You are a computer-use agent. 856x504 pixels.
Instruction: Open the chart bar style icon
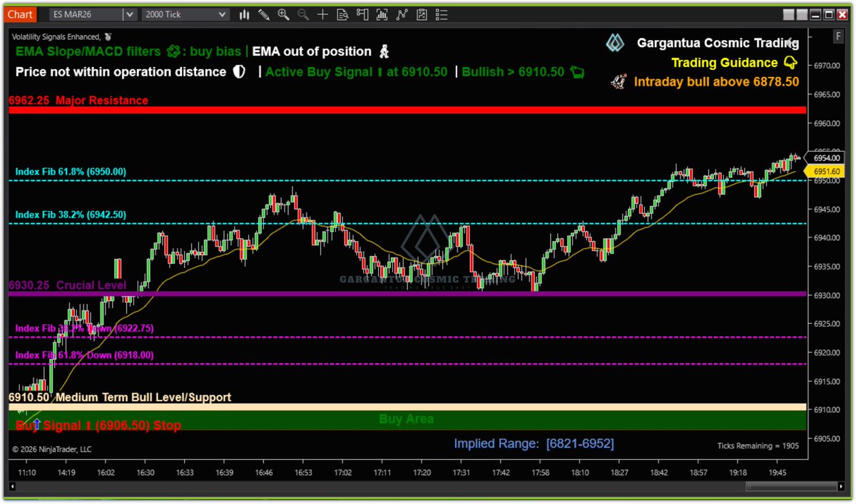coord(245,14)
